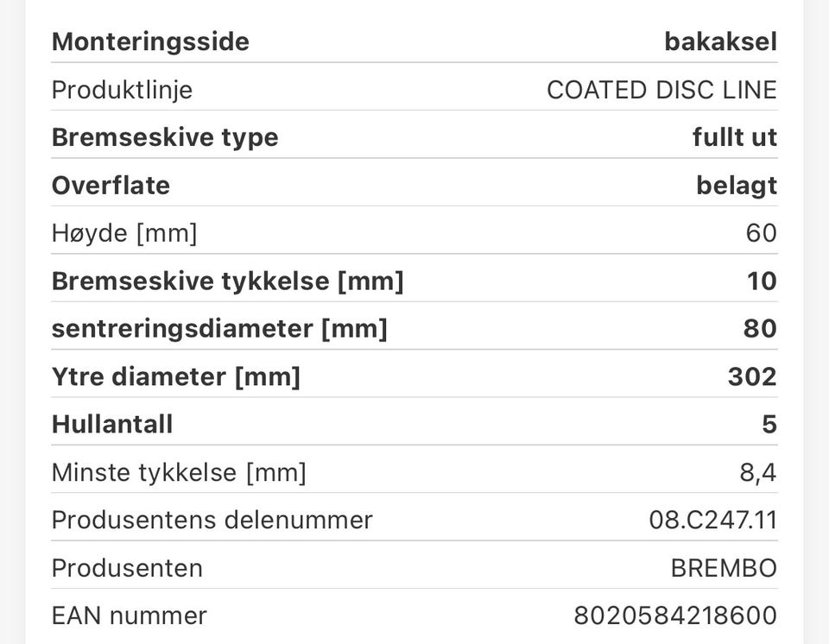This screenshot has width=829, height=644.
Task: Select the Bremseskive tykkelse [mm] label
Action: (228, 281)
